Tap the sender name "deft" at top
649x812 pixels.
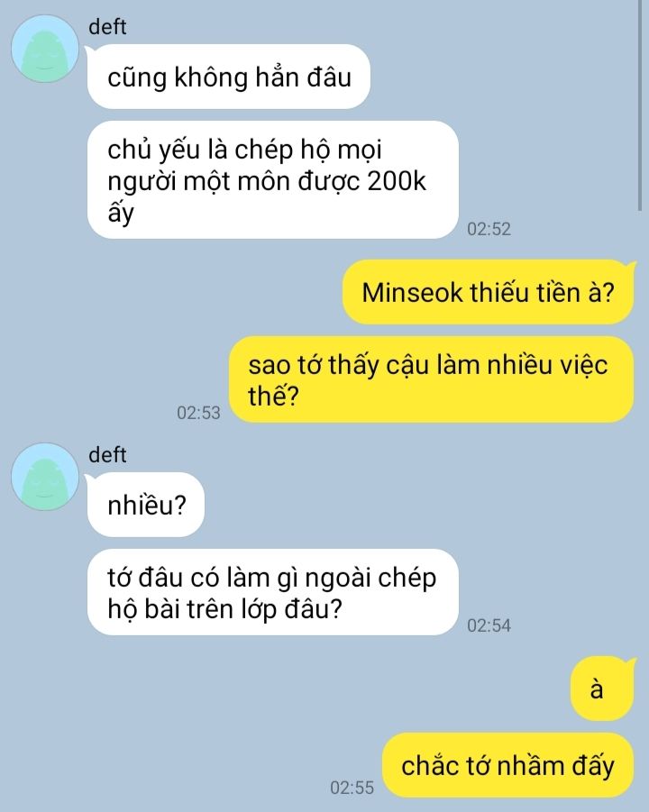(107, 27)
